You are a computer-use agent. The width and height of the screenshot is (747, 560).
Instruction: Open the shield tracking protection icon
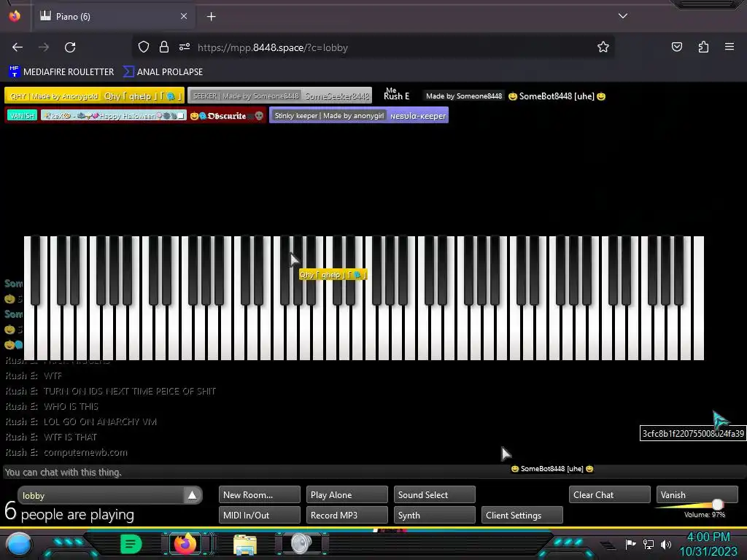(144, 47)
